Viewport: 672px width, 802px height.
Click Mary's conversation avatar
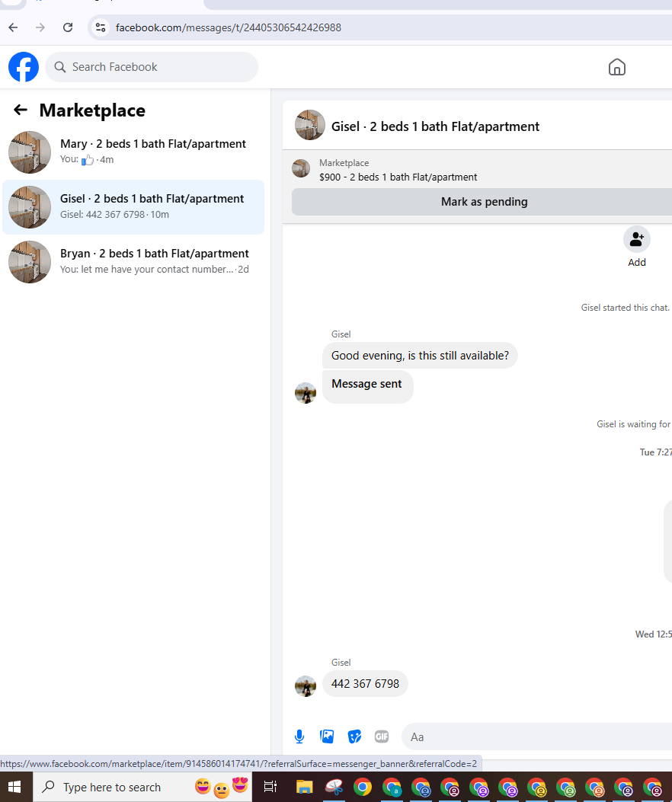(30, 152)
